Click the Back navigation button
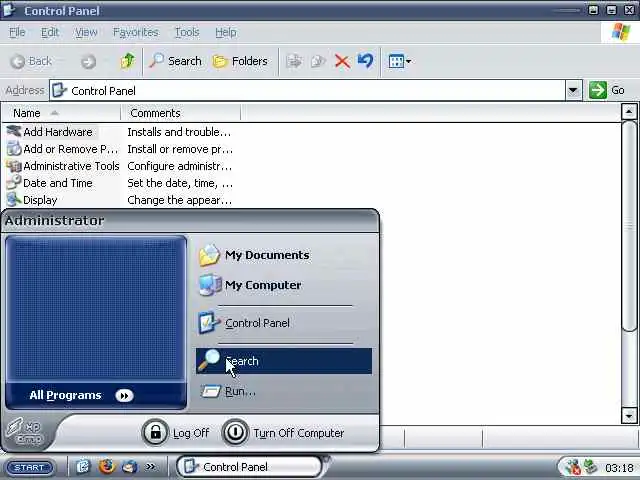Viewport: 640px width, 480px height. pyautogui.click(x=31, y=61)
